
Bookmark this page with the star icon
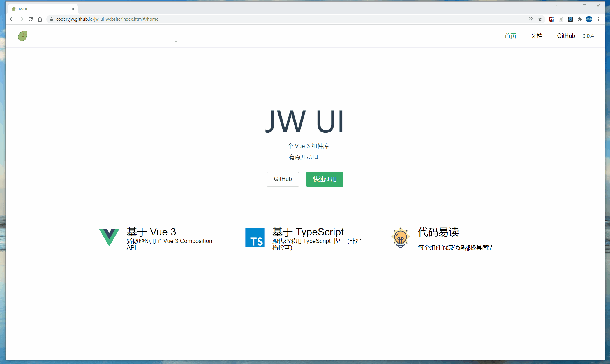(x=540, y=19)
